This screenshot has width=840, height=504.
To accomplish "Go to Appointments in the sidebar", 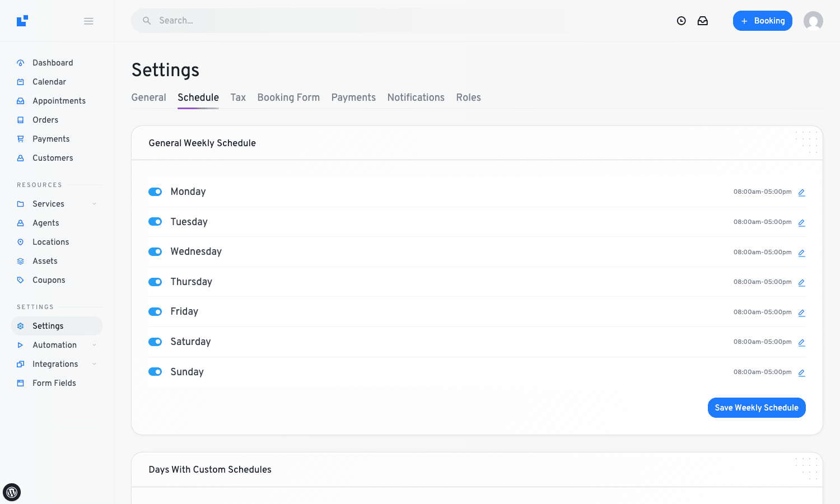I will point(59,101).
